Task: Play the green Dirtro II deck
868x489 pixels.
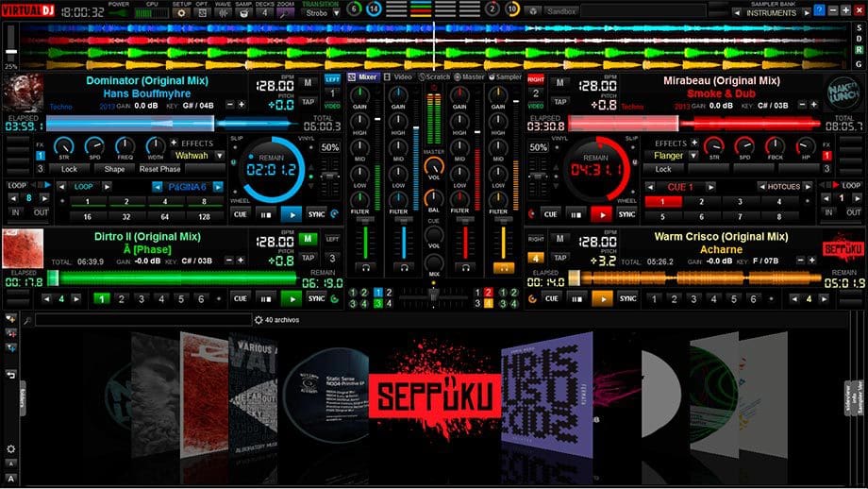Action: click(292, 299)
